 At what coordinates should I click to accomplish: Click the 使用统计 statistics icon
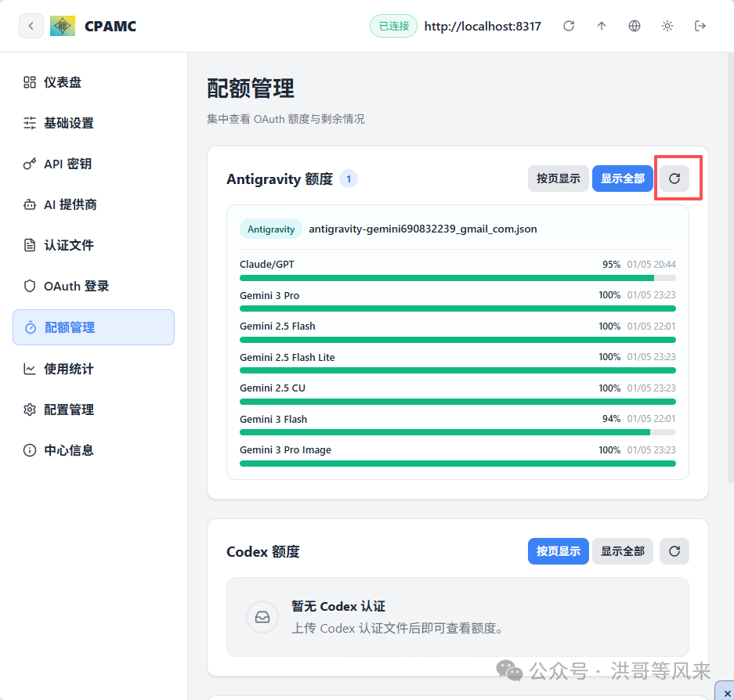pos(31,368)
